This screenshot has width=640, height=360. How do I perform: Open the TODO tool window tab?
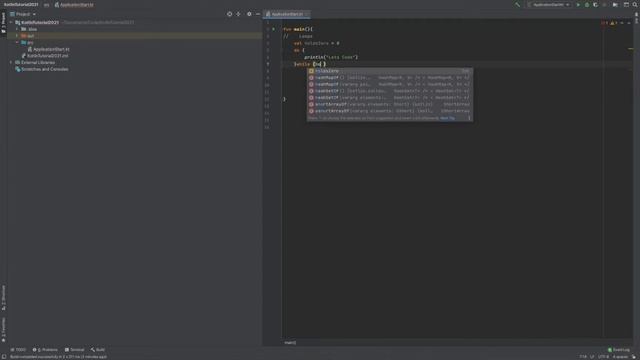pos(18,350)
